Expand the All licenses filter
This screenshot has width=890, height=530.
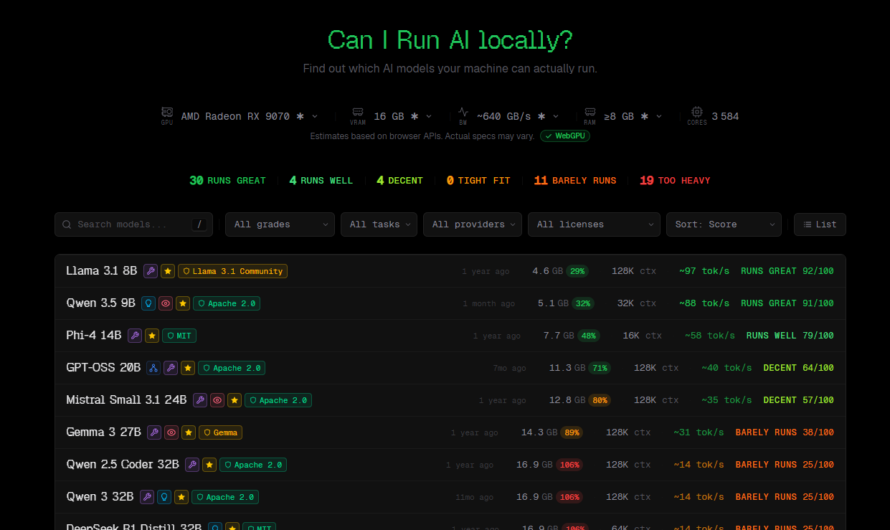pyautogui.click(x=594, y=225)
